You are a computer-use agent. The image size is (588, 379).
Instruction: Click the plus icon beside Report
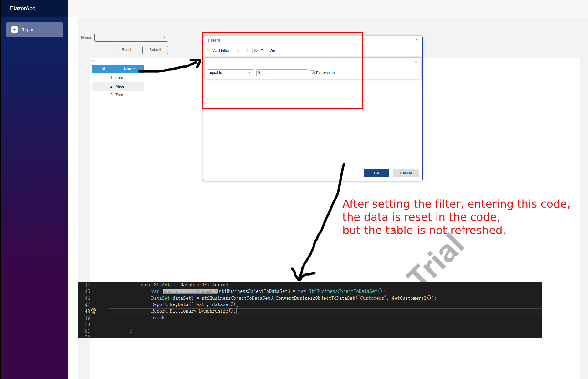pyautogui.click(x=14, y=29)
